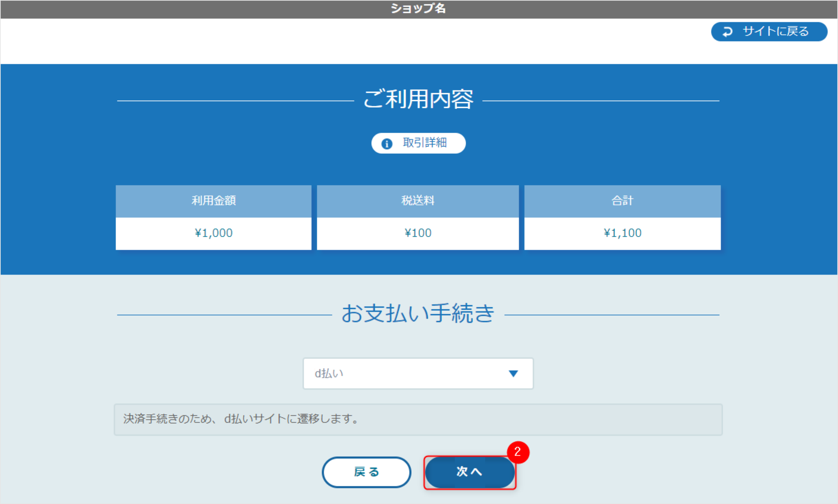Select the ¥1,100 total amount cell
838x504 pixels.
point(622,233)
